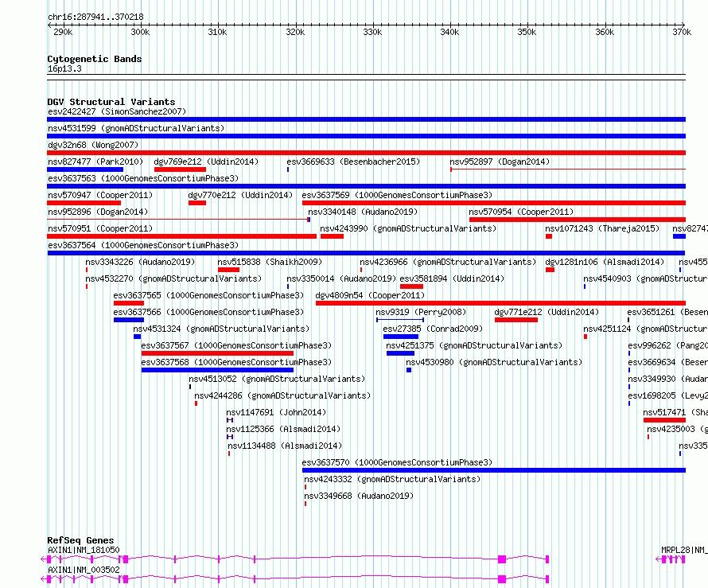Click nsv570954 (Cooper2011) label
The height and width of the screenshot is (588, 708).
pyautogui.click(x=521, y=212)
